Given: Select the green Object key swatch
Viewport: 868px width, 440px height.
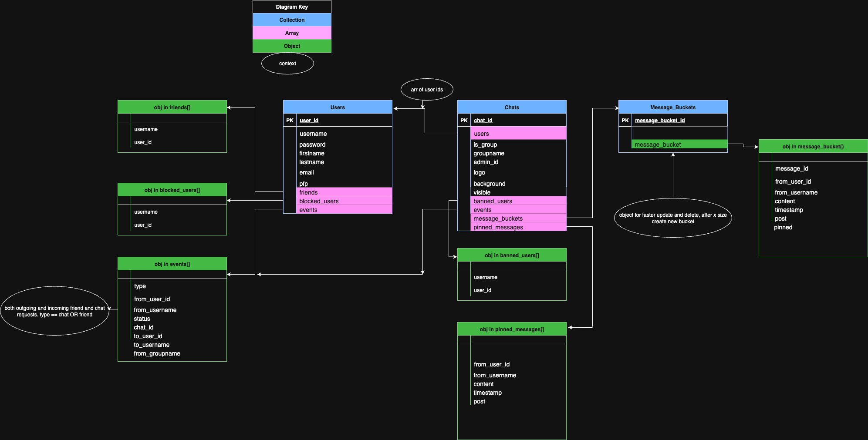Looking at the screenshot, I should (x=292, y=46).
